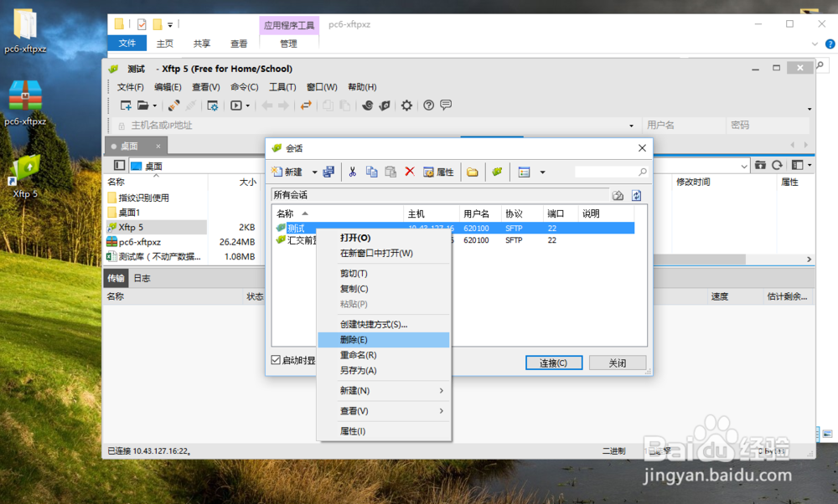Open the 工具(T) menu in Xftp
Image resolution: width=838 pixels, height=504 pixels.
(x=282, y=86)
